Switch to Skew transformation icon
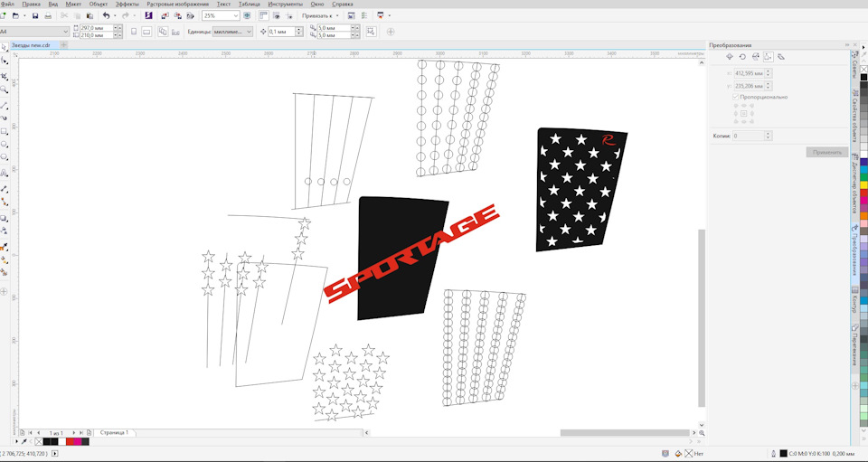 (x=781, y=56)
